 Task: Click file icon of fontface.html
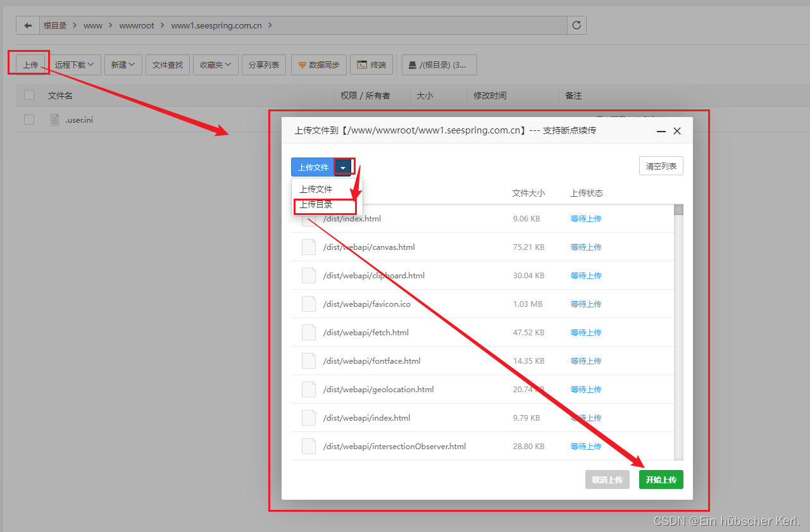pyautogui.click(x=309, y=361)
